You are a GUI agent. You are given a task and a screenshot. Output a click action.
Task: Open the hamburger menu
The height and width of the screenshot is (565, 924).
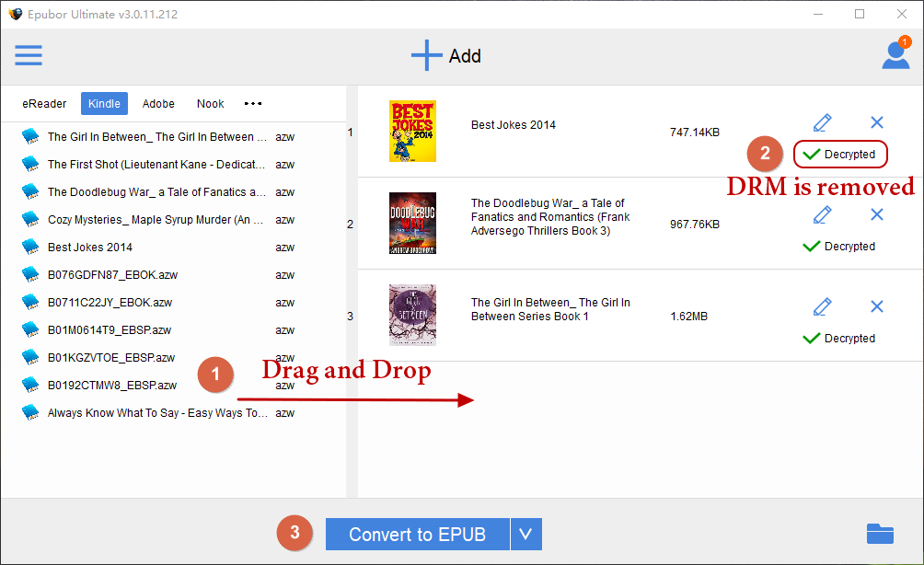[x=29, y=55]
